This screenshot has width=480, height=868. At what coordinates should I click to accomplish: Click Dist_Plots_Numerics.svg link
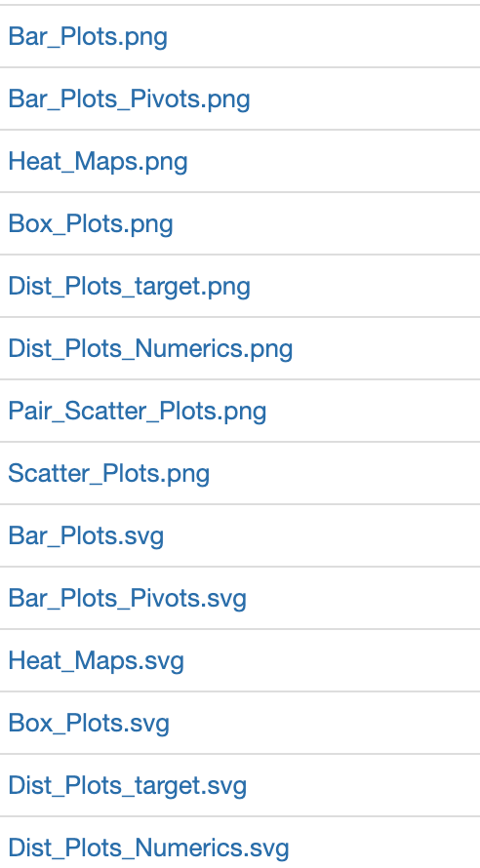[148, 848]
